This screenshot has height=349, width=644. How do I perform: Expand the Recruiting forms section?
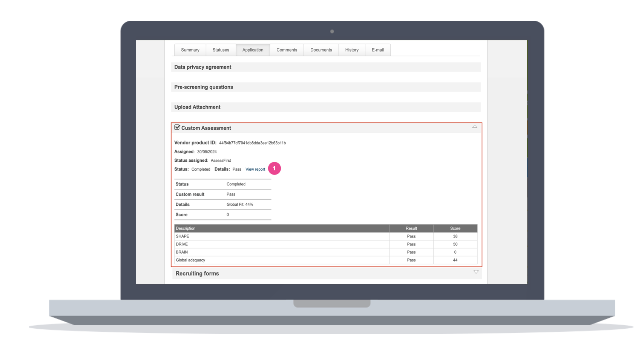tap(476, 272)
